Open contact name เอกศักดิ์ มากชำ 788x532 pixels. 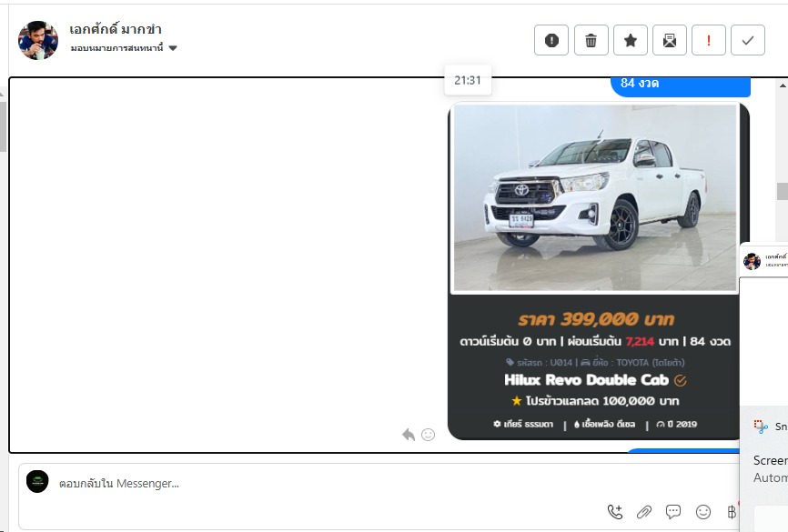pyautogui.click(x=116, y=29)
